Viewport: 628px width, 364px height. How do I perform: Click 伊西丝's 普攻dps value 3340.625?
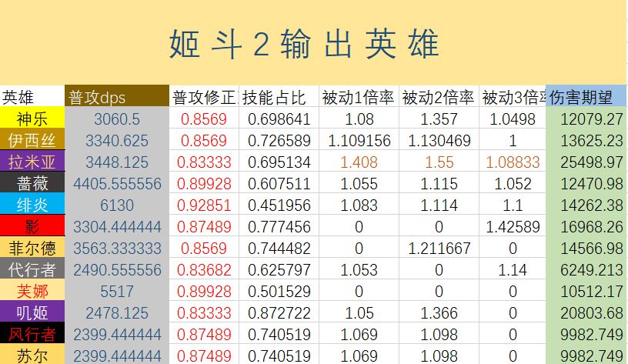pos(117,141)
